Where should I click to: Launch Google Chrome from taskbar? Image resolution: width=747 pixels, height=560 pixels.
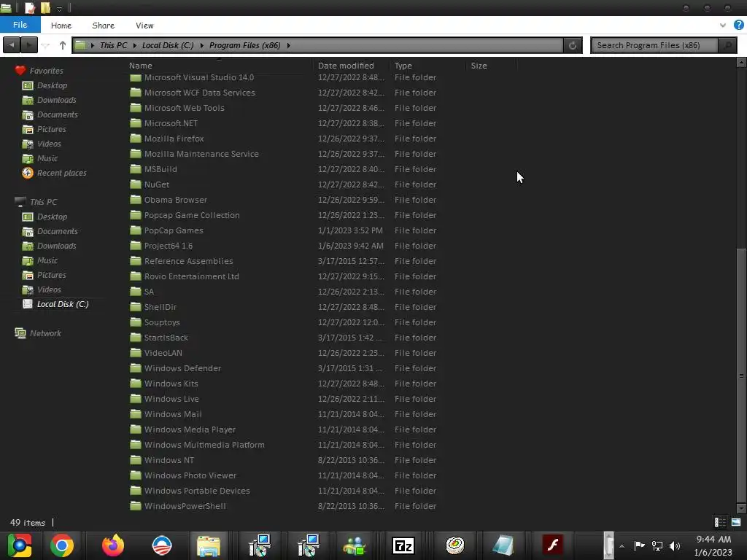(62, 545)
